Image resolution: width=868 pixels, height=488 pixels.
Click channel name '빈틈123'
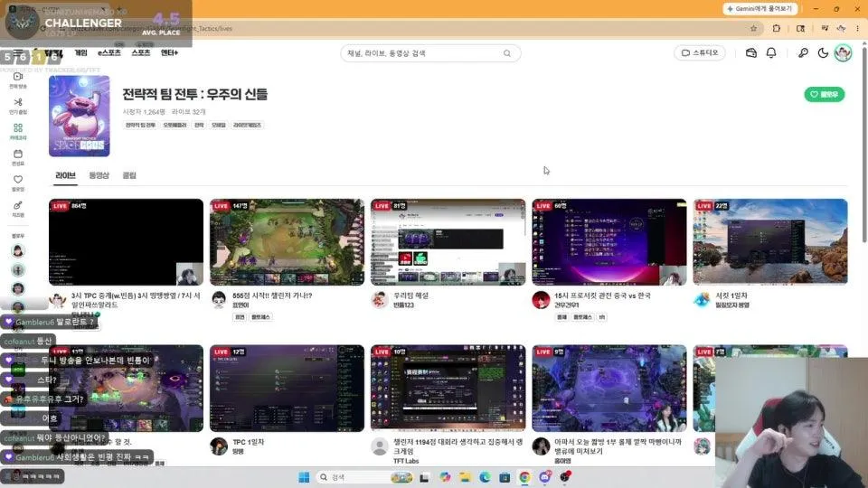[403, 305]
